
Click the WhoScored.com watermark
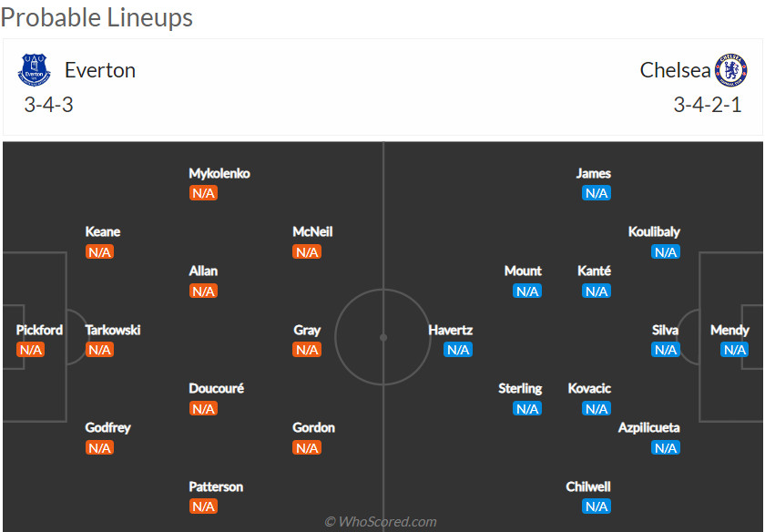381,522
